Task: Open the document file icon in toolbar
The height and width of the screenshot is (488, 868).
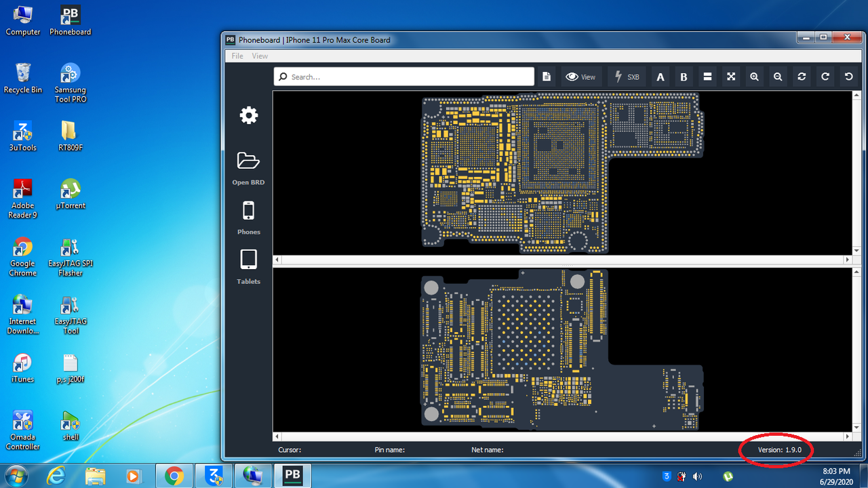Action: (547, 77)
